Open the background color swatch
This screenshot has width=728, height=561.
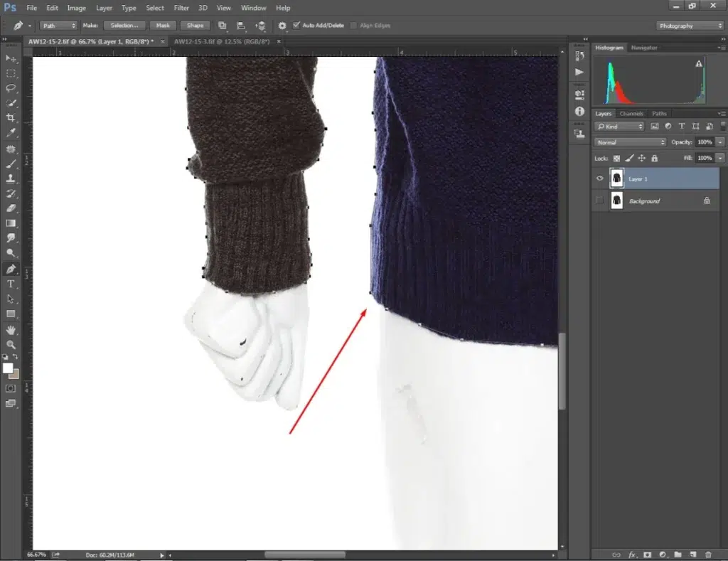click(16, 374)
